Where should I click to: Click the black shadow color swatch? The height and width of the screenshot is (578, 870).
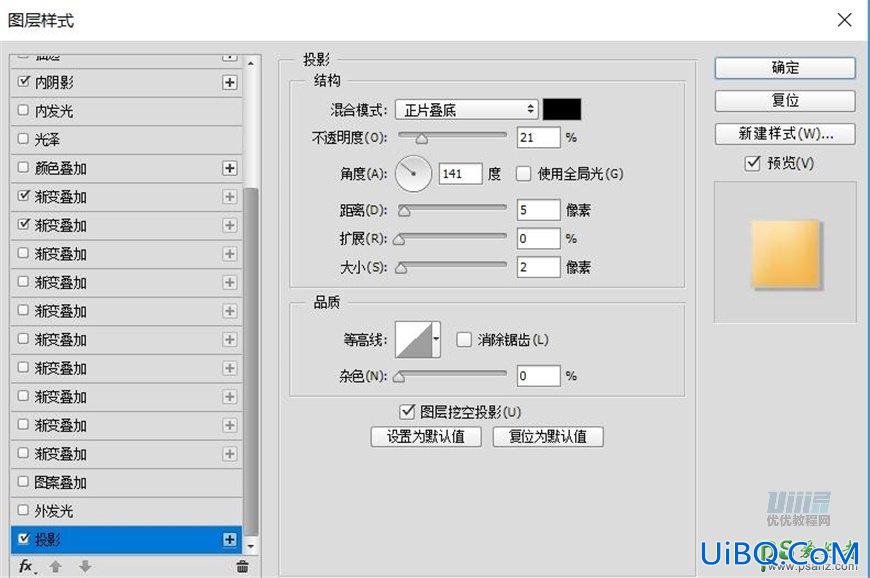coord(562,109)
